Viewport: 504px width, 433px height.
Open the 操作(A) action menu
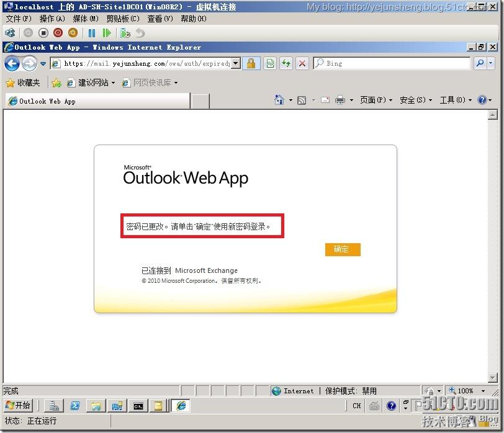52,19
